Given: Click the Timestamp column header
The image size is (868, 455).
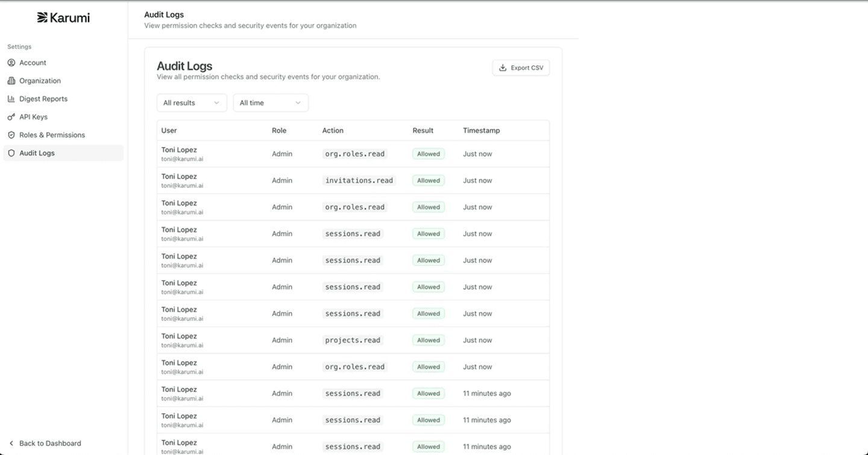Looking at the screenshot, I should point(482,130).
